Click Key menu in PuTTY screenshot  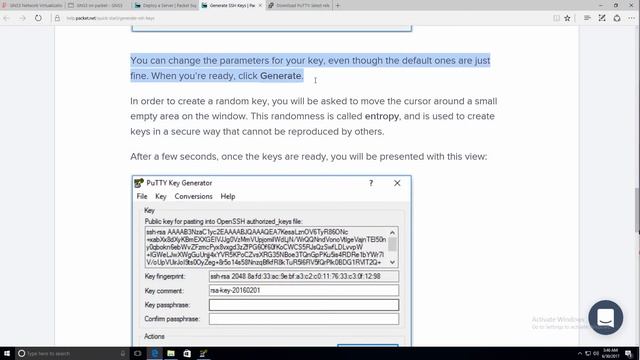click(x=161, y=196)
